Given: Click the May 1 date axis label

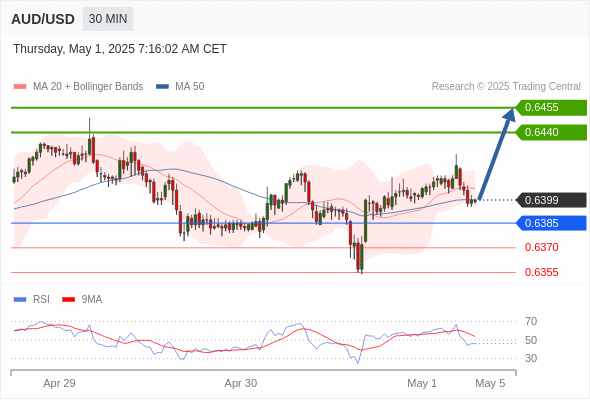Looking at the screenshot, I should tap(422, 383).
